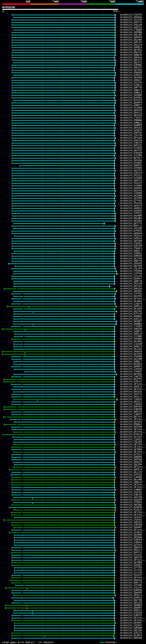Screen dimensions: 146x644
Task: Click the query end position 574
Action: pos(115,11)
